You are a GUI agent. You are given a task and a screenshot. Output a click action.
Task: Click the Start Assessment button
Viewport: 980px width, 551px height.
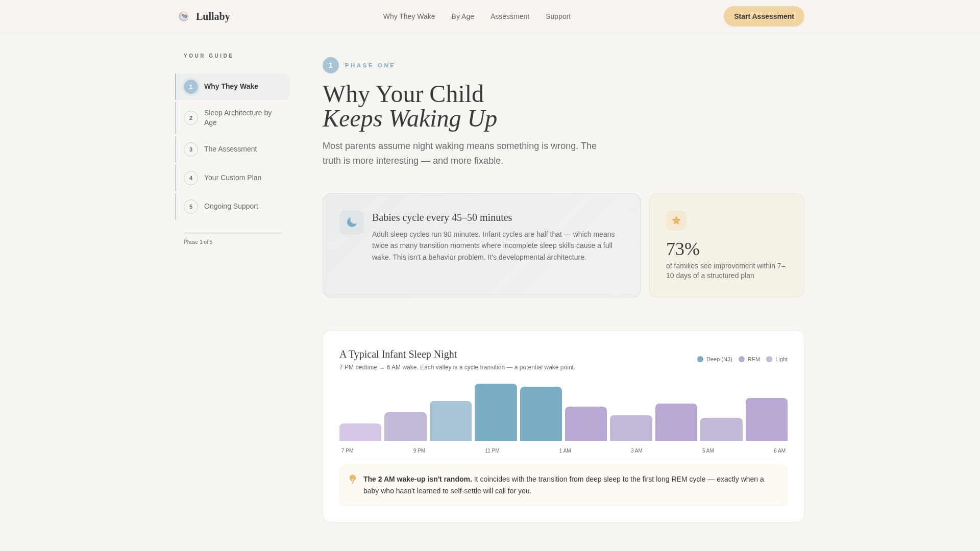pos(764,16)
